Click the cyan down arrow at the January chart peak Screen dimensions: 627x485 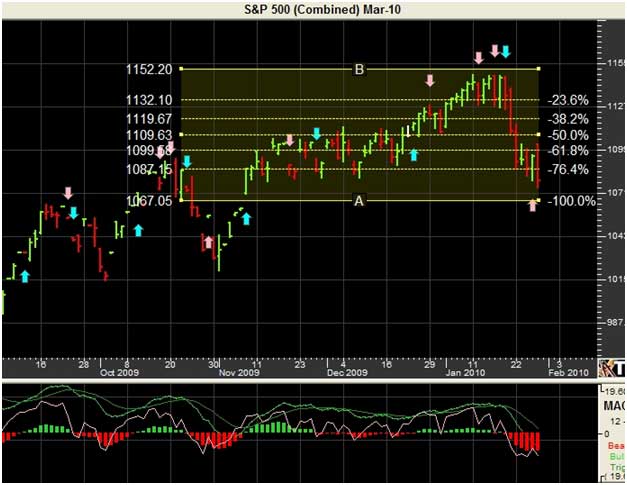coord(506,52)
